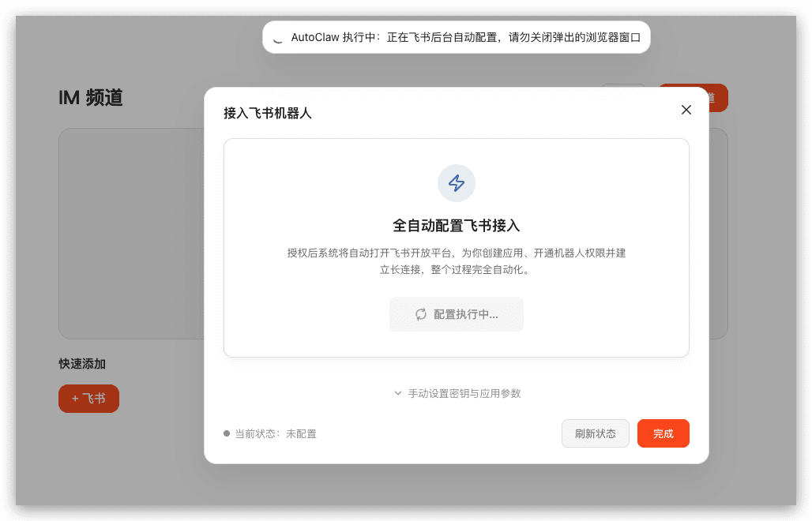This screenshot has width=812, height=521.
Task: Click the IM 频道 page heading
Action: click(x=91, y=98)
